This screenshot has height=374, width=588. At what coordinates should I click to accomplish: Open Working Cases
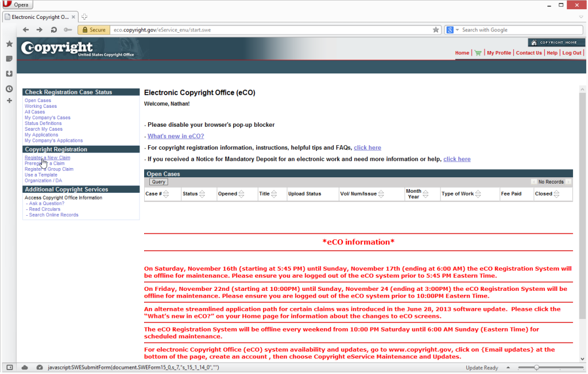pos(41,106)
